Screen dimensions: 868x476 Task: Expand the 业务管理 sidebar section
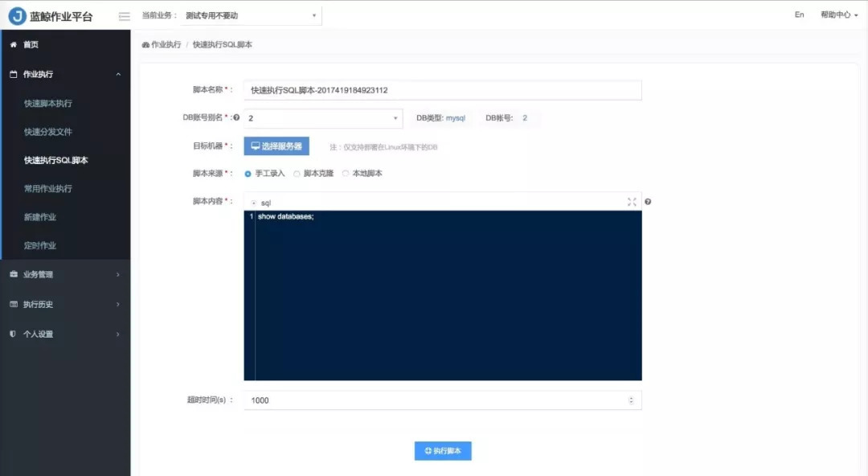pyautogui.click(x=118, y=274)
